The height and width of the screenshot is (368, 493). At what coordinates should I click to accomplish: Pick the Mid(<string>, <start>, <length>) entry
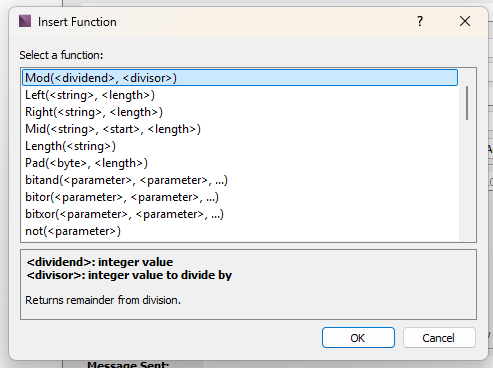(x=240, y=129)
